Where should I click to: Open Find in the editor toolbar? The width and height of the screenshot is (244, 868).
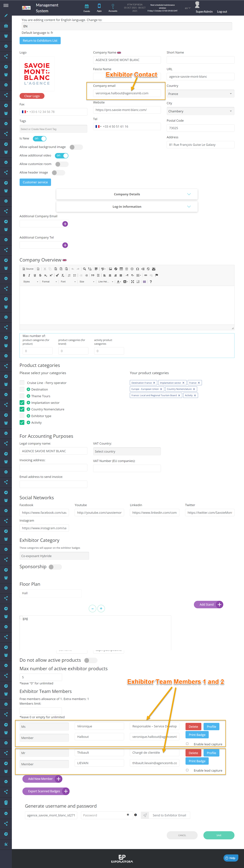(85, 269)
